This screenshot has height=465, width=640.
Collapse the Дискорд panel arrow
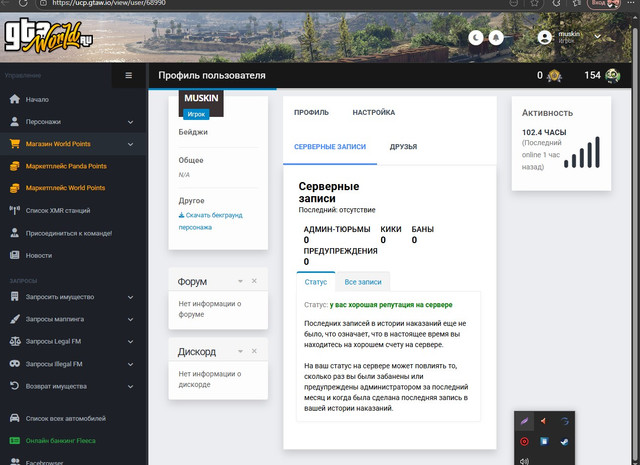240,351
